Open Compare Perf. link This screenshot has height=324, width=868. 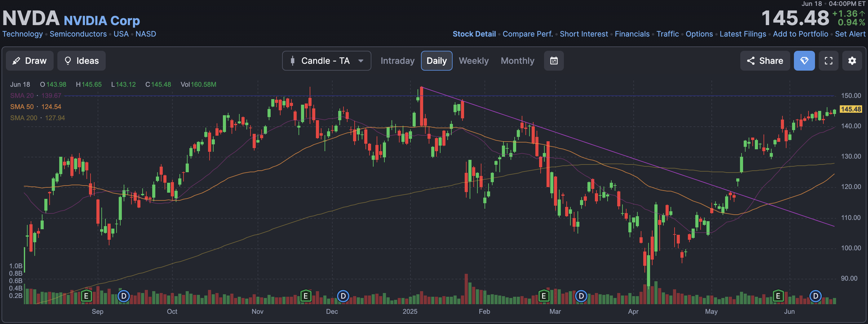point(528,34)
